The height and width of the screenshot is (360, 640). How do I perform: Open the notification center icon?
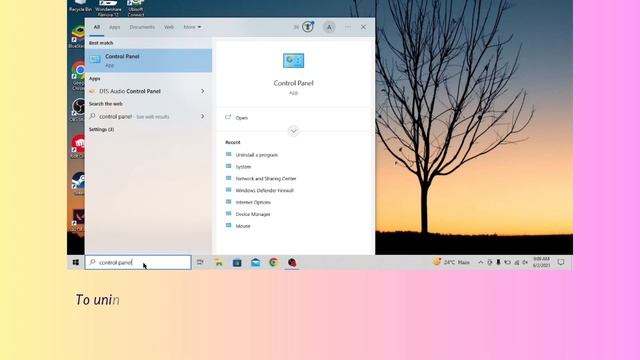[x=561, y=262]
